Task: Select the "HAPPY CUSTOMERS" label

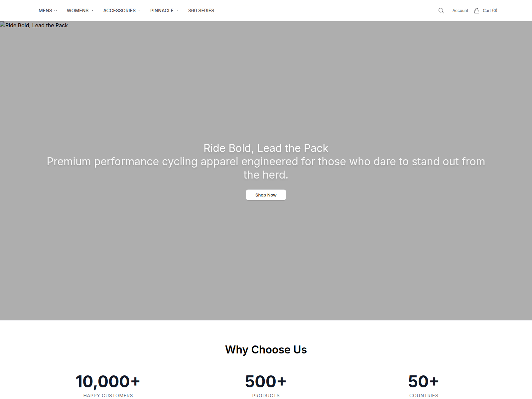Action: [108, 395]
